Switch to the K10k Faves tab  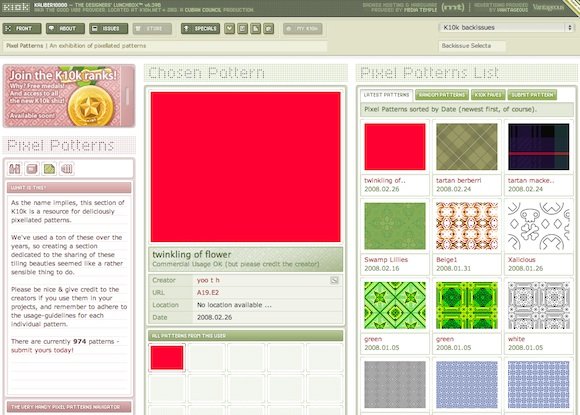point(488,95)
